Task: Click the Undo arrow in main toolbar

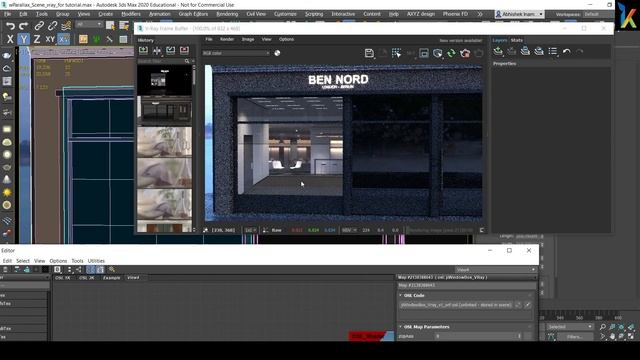Action: tap(10, 26)
